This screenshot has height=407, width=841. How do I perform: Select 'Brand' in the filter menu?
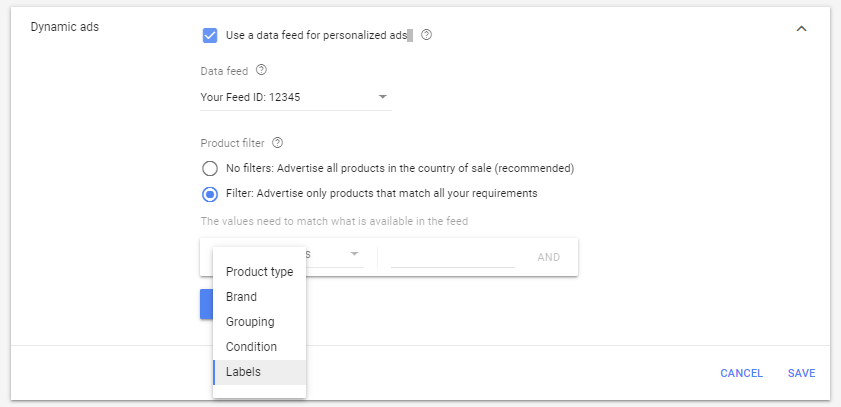tap(241, 297)
